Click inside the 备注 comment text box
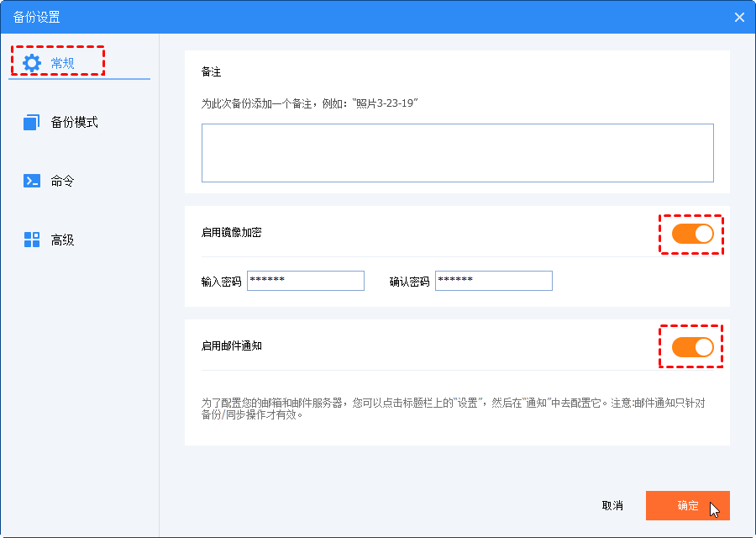Viewport: 756px width, 538px height. 457,153
